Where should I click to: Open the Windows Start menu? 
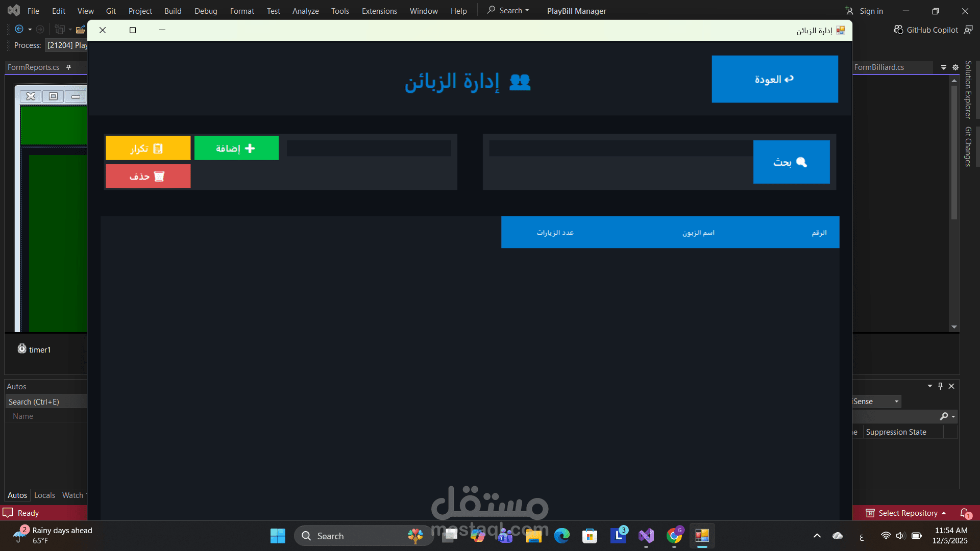click(278, 536)
